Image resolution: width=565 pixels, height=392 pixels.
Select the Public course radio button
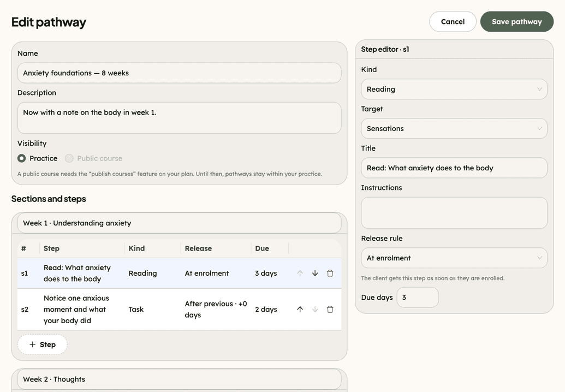69,158
